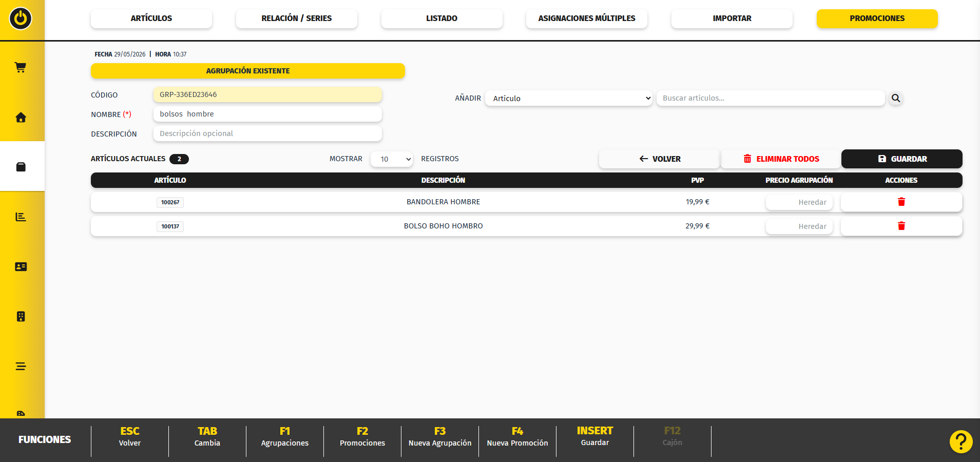Delete the BANDOLERA HOMBRE row with trash icon
This screenshot has width=980, height=462.
click(901, 202)
